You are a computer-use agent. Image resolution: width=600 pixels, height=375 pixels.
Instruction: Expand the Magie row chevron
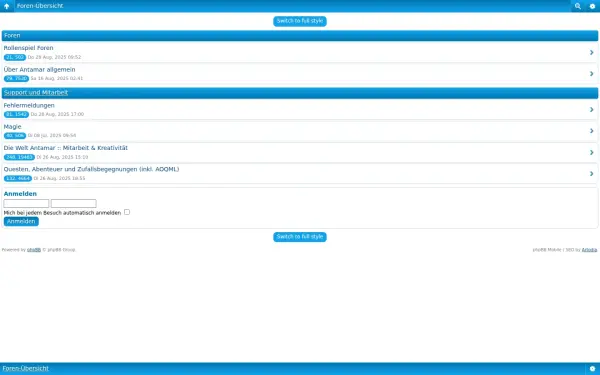pos(592,131)
